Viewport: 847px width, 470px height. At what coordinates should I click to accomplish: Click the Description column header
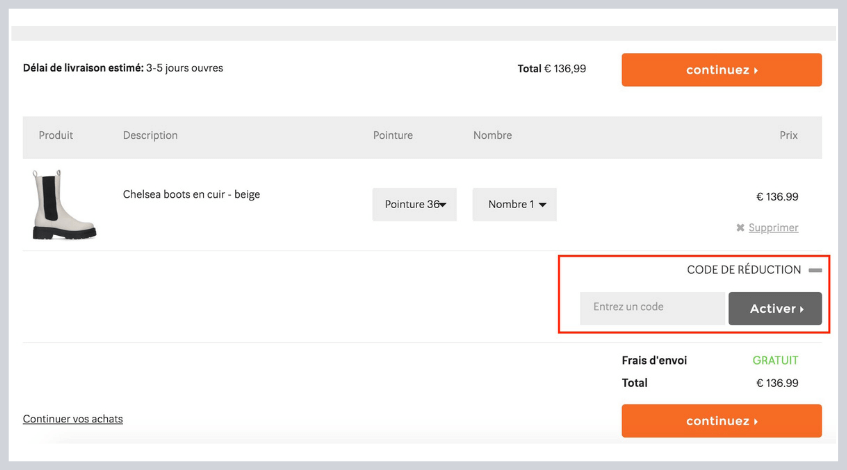(150, 135)
